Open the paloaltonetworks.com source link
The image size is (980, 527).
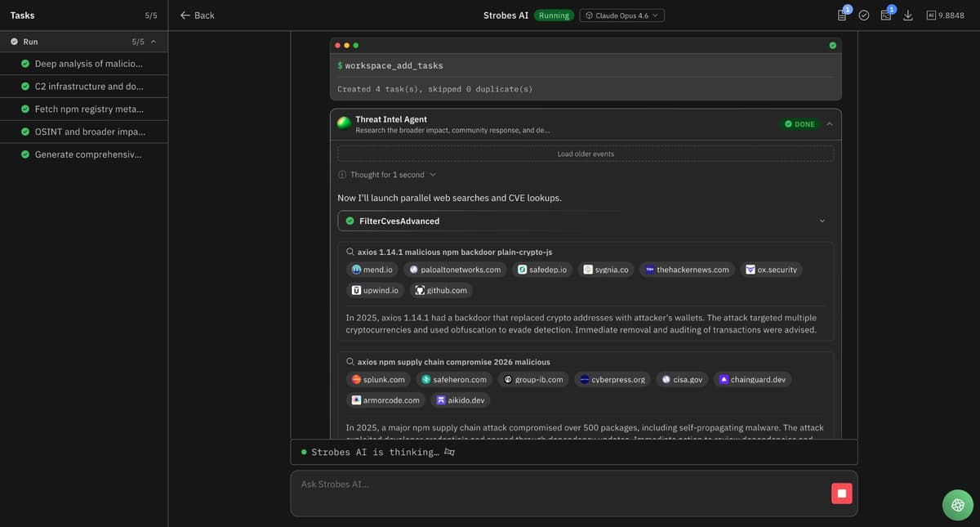(456, 270)
